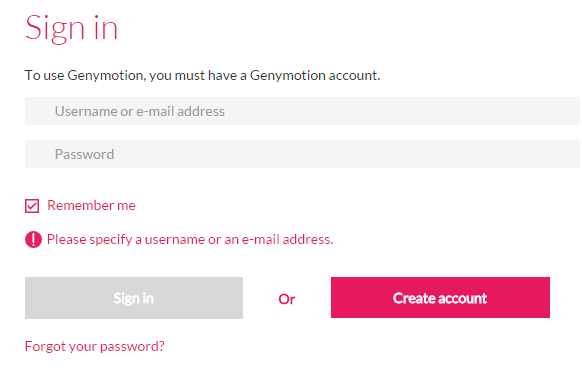Select the e-mail address placeholder text
Viewport: 582px width, 372px height.
click(180, 111)
